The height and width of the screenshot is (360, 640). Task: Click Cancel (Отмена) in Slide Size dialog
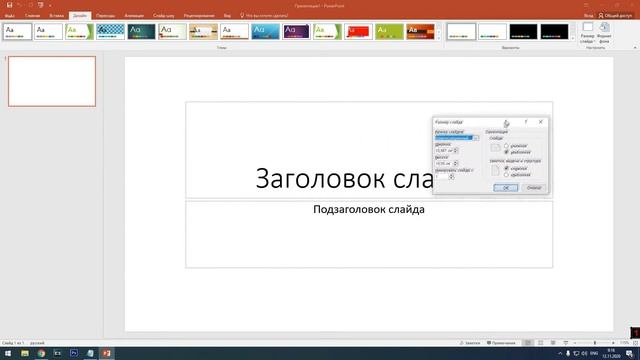tap(534, 188)
